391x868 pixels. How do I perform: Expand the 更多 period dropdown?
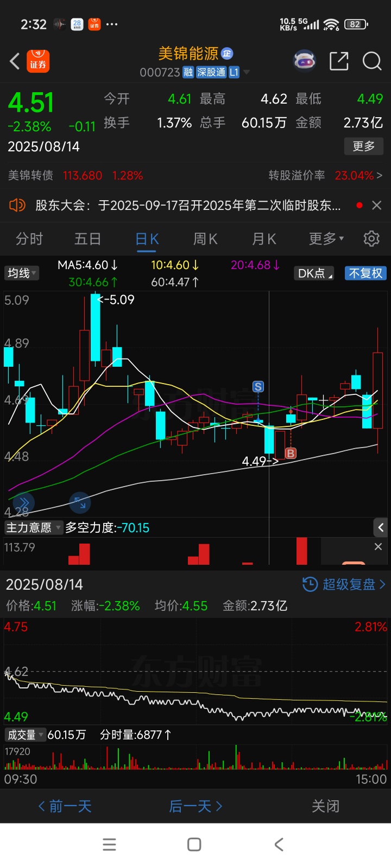point(326,239)
